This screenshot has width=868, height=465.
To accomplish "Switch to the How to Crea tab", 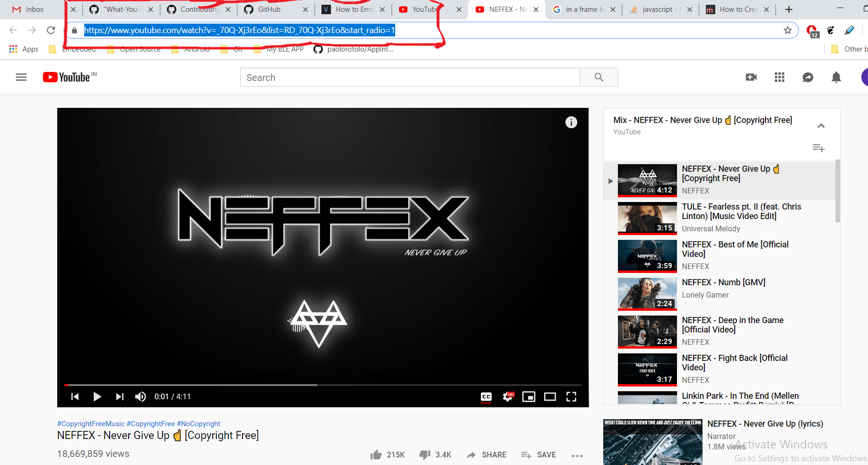I will pyautogui.click(x=738, y=9).
